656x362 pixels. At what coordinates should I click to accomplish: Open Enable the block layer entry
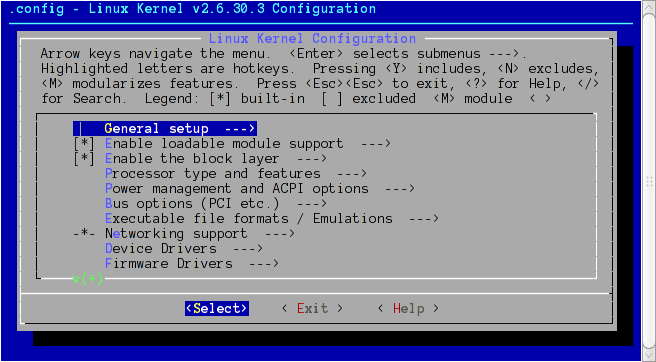[x=216, y=159]
